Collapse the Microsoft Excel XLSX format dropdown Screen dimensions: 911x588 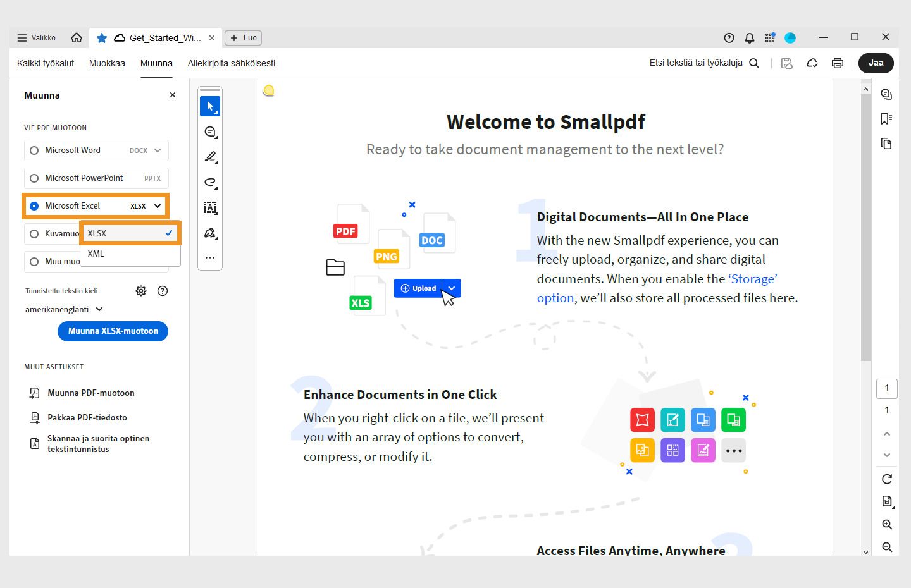[158, 206]
